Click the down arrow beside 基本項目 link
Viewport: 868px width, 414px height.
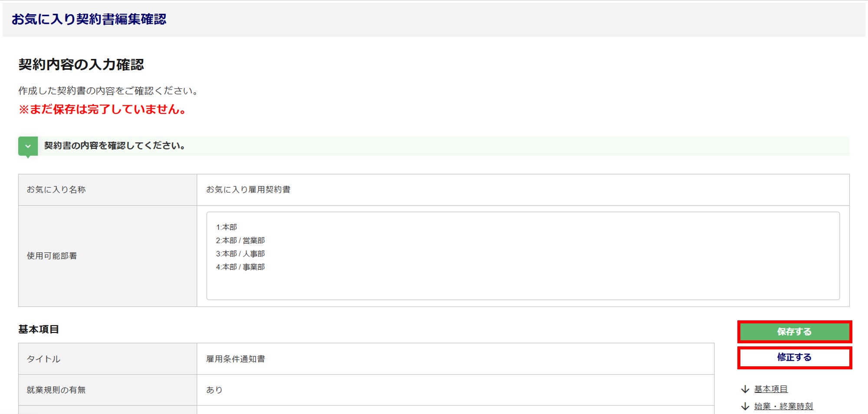[x=745, y=389]
